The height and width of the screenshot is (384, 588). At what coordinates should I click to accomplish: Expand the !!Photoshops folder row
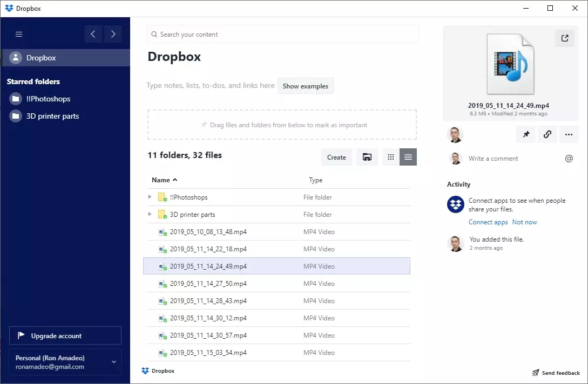150,197
